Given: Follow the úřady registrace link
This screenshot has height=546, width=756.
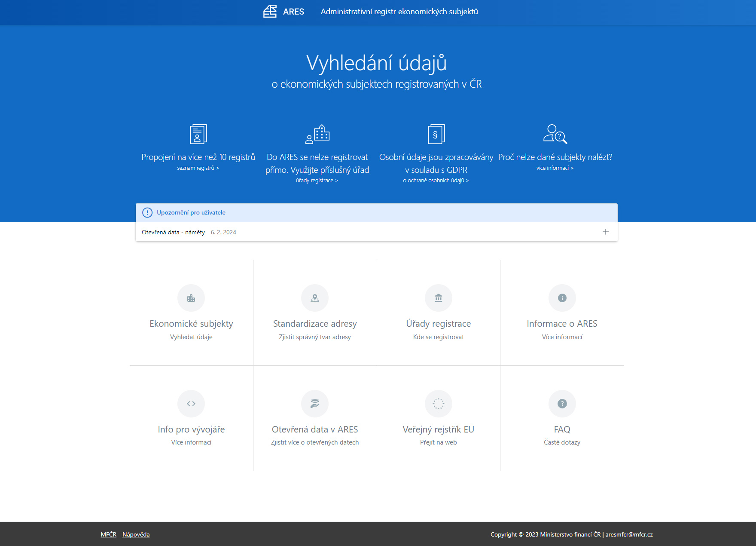Looking at the screenshot, I should 317,181.
